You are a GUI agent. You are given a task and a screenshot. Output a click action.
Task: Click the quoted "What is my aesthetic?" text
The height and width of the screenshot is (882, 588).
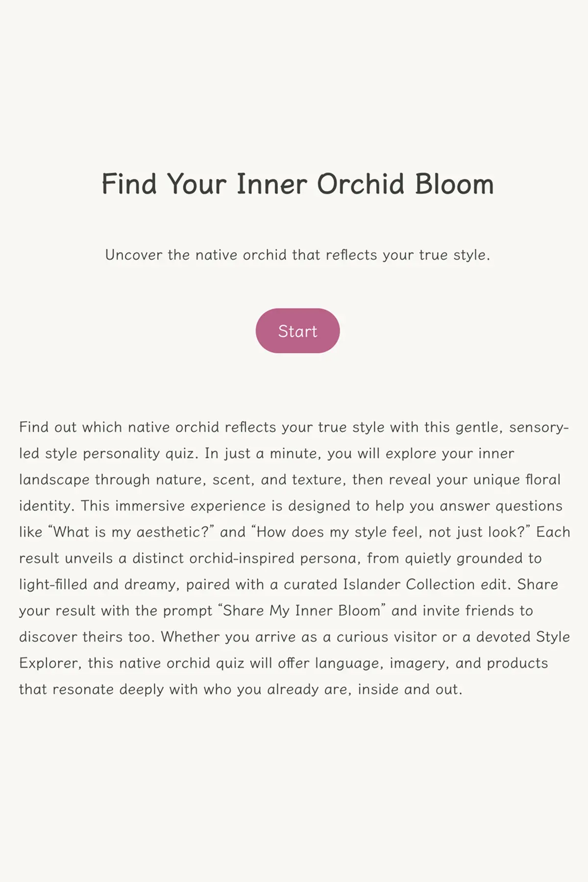coord(131,532)
